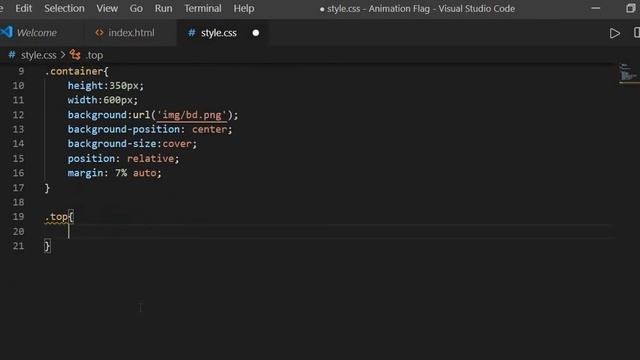Click the .top selector on line 19
Viewport: 640px width, 360px height.
pyautogui.click(x=56, y=217)
